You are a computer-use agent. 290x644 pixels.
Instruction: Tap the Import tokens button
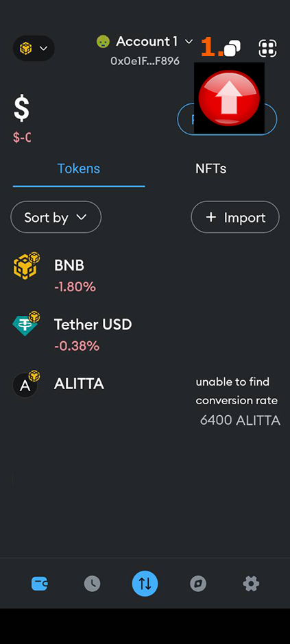pyautogui.click(x=235, y=217)
